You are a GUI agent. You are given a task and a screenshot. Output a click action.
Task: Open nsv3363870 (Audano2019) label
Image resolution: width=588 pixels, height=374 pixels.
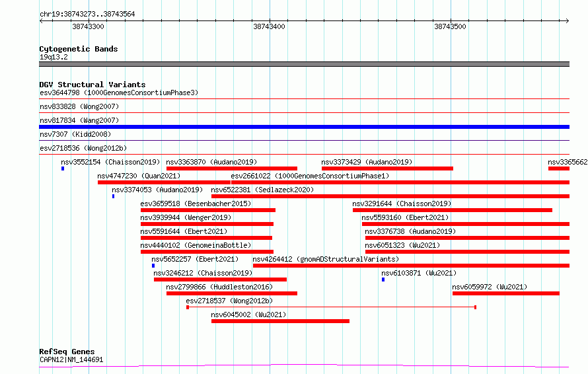(211, 162)
